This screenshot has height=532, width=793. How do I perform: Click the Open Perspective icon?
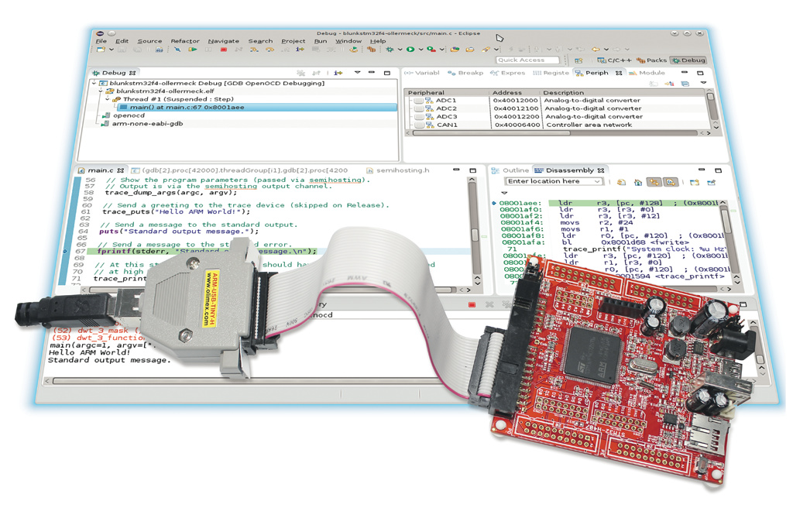[578, 60]
